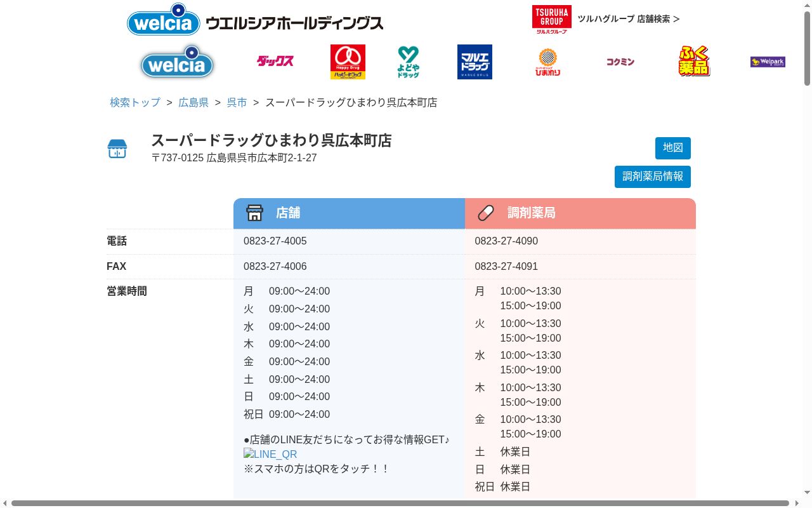Go to 検索トップ breadcrumb link
Viewport: 812px width, 508px height.
[135, 102]
